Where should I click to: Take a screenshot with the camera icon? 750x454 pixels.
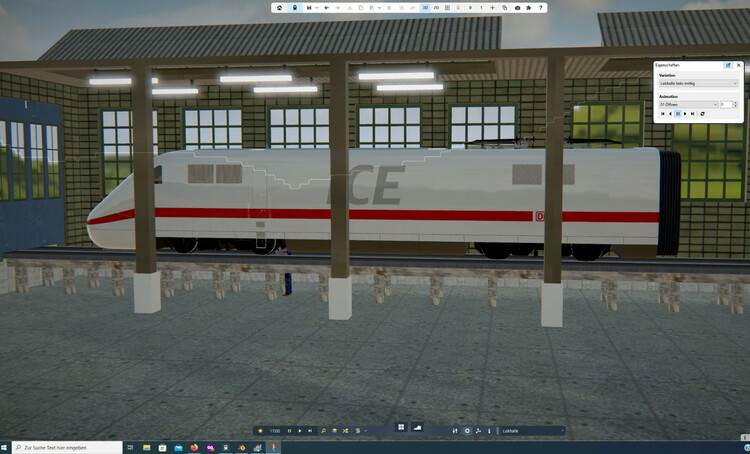[518, 8]
